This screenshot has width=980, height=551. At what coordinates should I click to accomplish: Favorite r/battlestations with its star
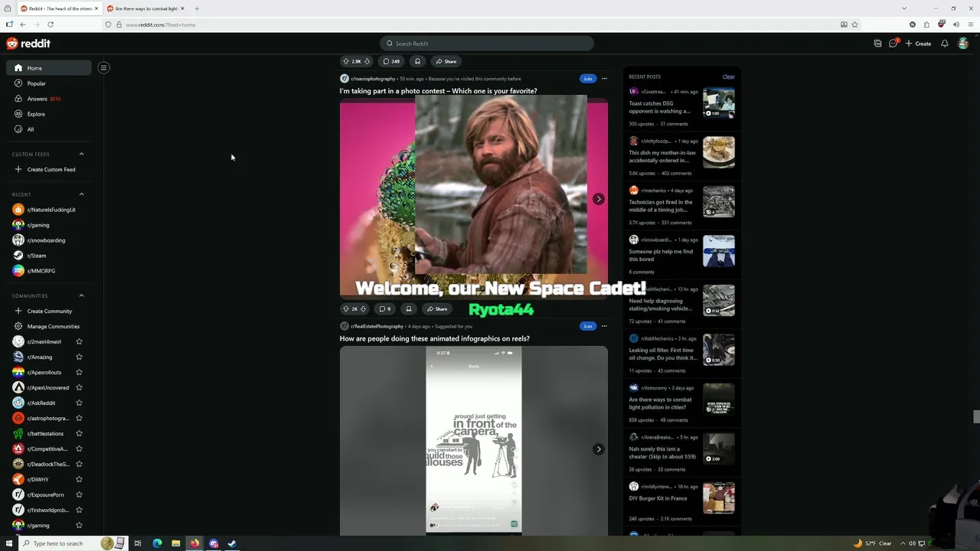[79, 433]
